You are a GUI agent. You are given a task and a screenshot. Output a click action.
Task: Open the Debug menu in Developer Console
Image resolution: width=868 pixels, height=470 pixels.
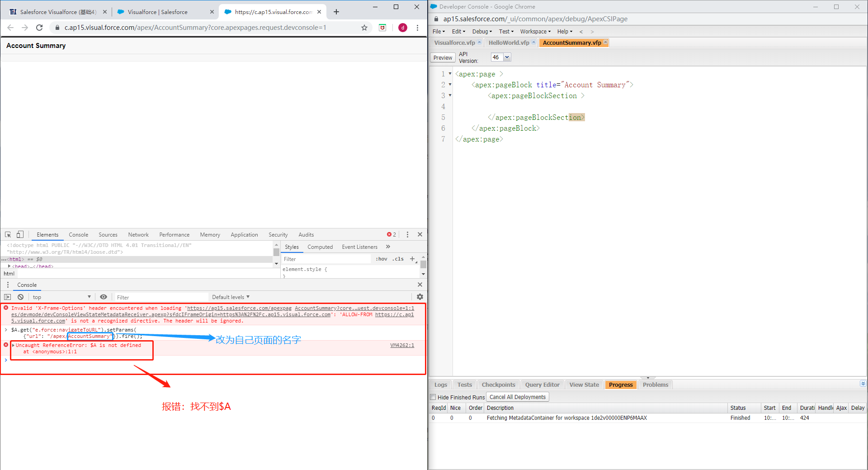pos(482,32)
